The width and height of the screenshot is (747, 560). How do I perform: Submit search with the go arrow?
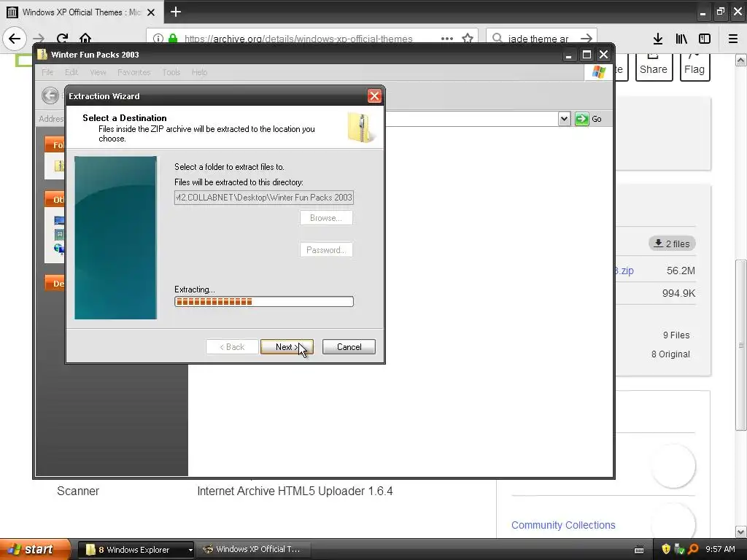[587, 39]
